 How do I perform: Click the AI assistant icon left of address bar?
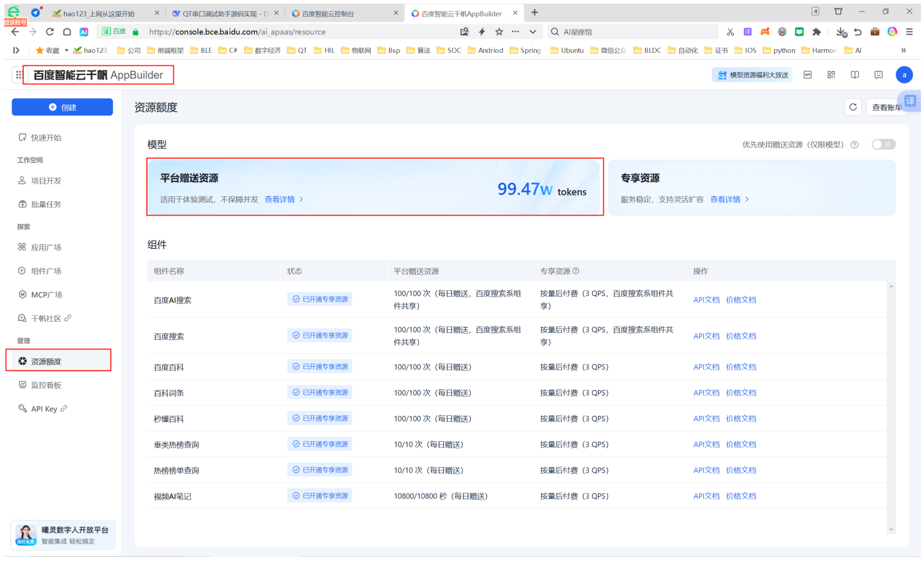pos(84,32)
